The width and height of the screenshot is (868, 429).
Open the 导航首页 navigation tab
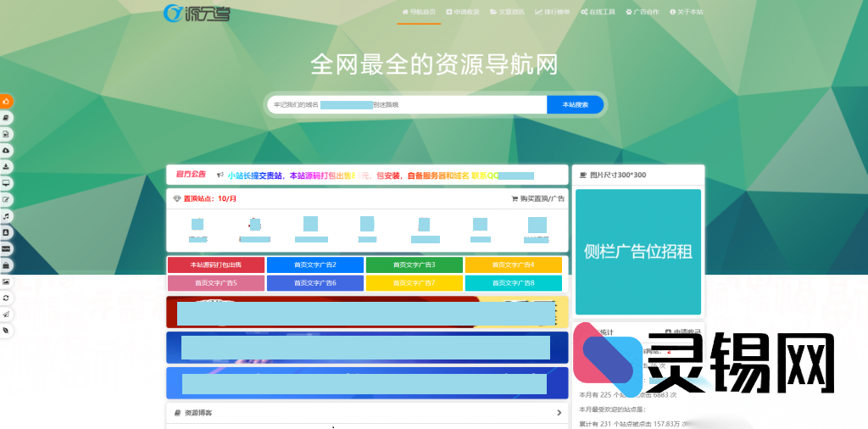pyautogui.click(x=419, y=12)
